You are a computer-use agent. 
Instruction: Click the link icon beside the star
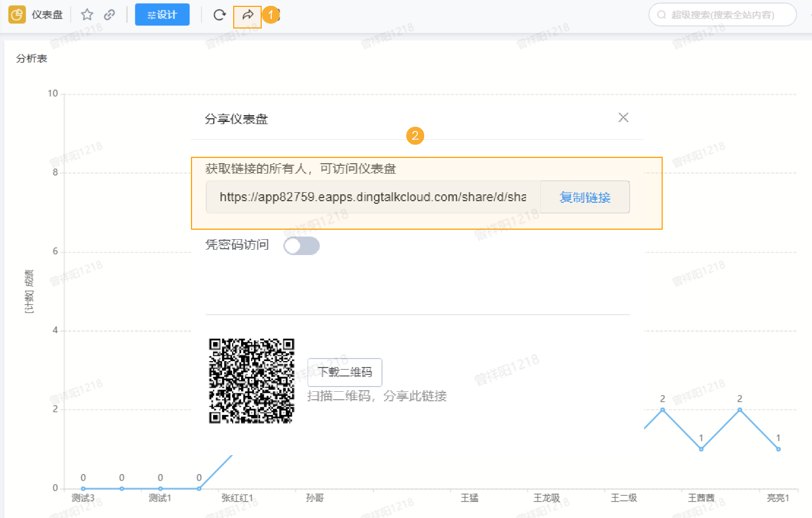coord(109,14)
